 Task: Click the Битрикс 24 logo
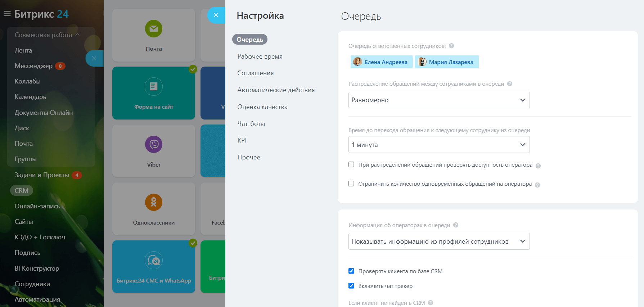pos(41,14)
